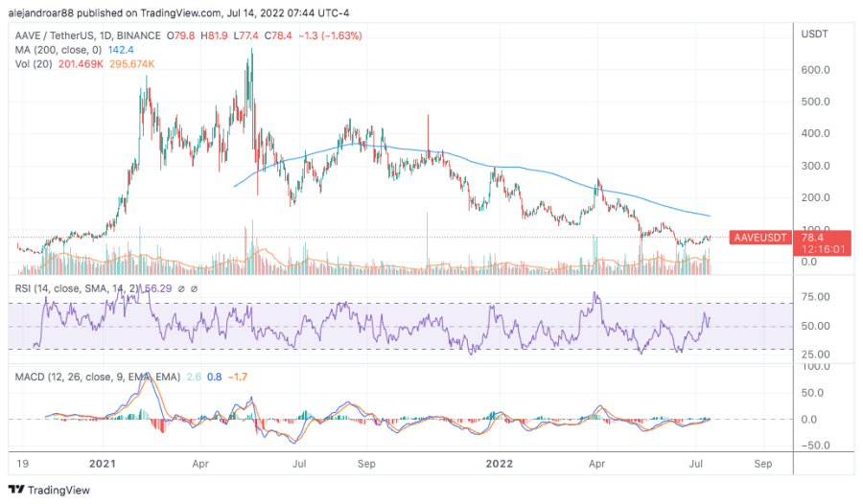Screen dimensions: 863x504
Task: Click the MACD axis label 50.0
Action: tap(812, 393)
